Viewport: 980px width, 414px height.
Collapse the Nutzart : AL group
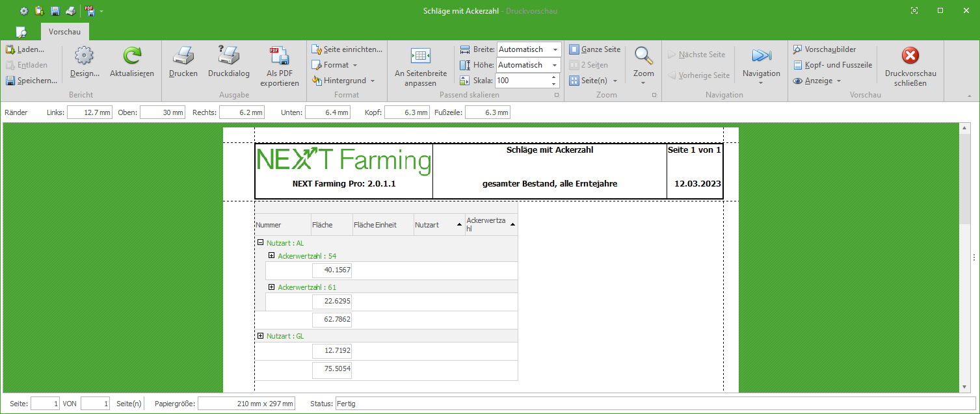click(260, 242)
